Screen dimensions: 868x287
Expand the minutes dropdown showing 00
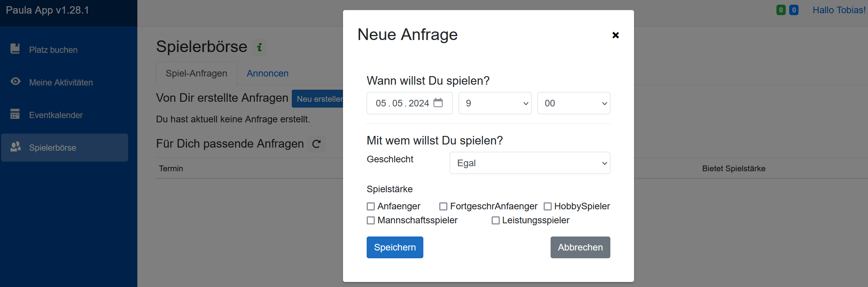573,103
